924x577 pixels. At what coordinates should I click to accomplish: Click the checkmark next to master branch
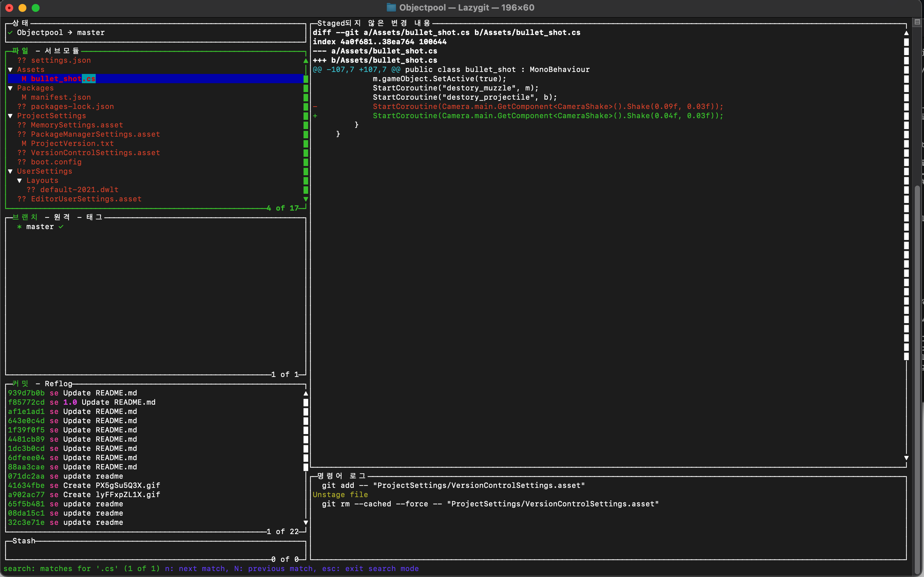[x=61, y=227]
